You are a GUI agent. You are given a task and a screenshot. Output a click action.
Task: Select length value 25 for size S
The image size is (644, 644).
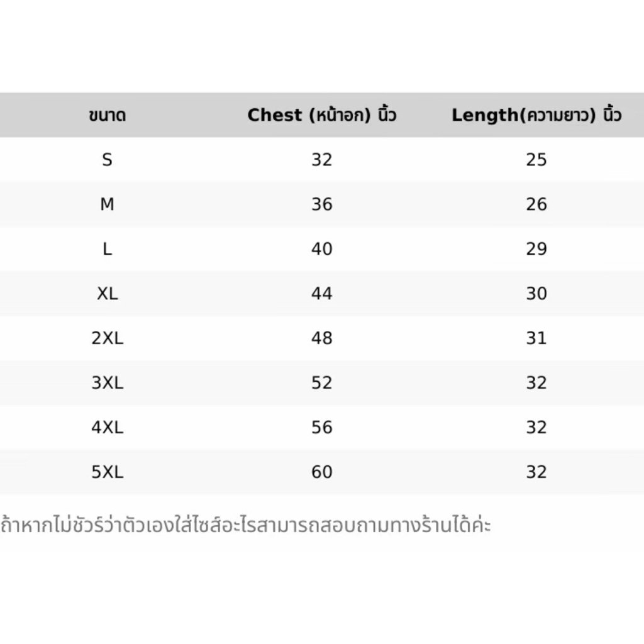[536, 159]
